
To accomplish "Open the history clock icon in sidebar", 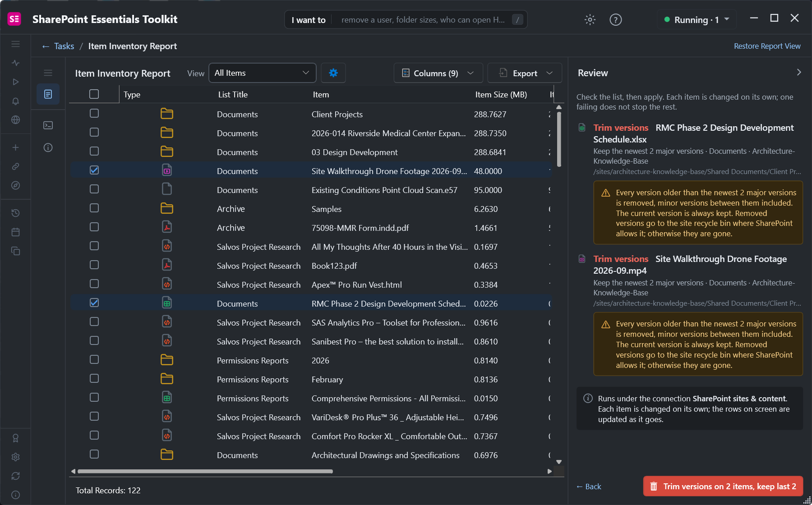I will point(15,213).
